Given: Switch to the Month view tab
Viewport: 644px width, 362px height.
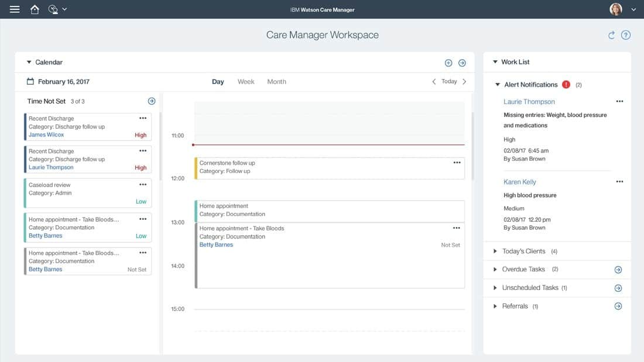Looking at the screenshot, I should (x=277, y=82).
